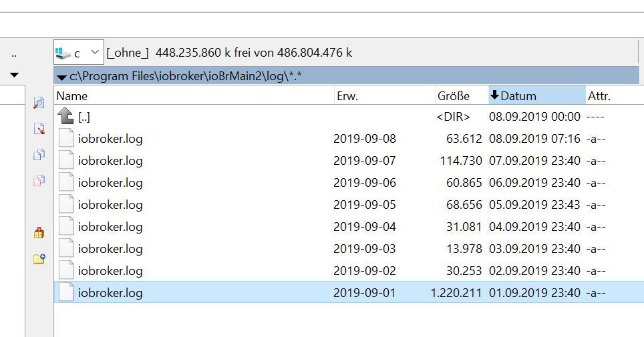Click the date 08.09.2019 00:00
Image resolution: width=644 pixels, height=337 pixels.
[534, 117]
